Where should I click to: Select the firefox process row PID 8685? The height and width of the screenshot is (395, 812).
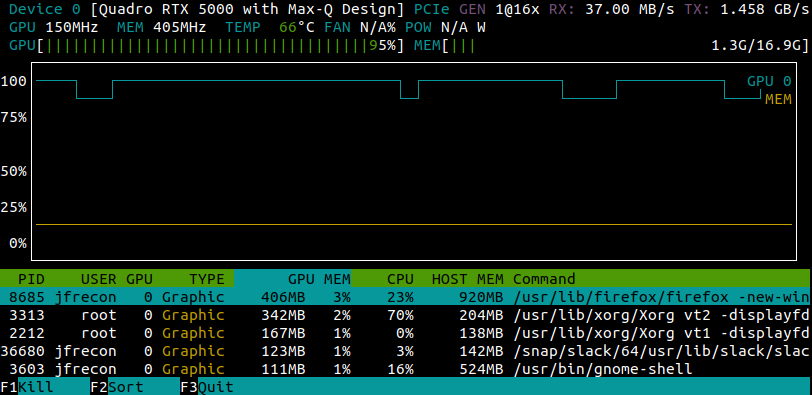click(x=406, y=297)
